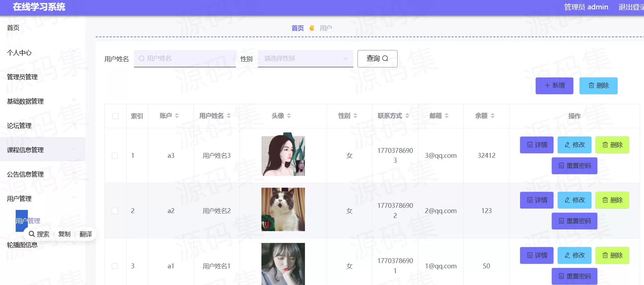This screenshot has width=644, height=285.
Task: Click 删除 for user a3
Action: 612,145
